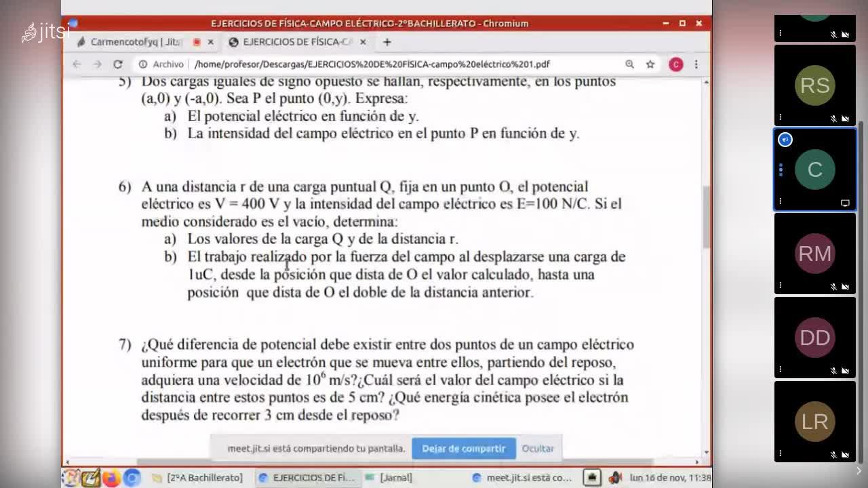Bookmark this page with the star icon
The height and width of the screenshot is (488, 868).
pyautogui.click(x=650, y=64)
